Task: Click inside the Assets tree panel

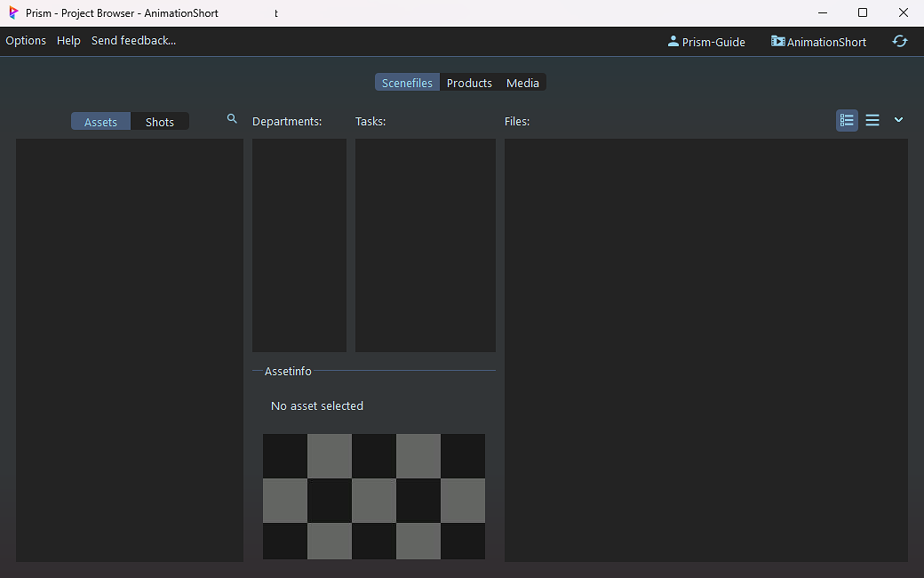Action: coord(130,349)
